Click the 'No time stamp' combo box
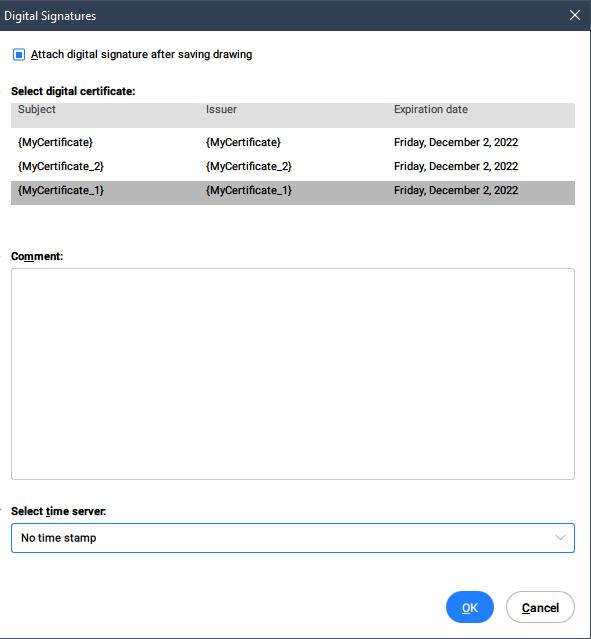591x639 pixels. click(293, 538)
